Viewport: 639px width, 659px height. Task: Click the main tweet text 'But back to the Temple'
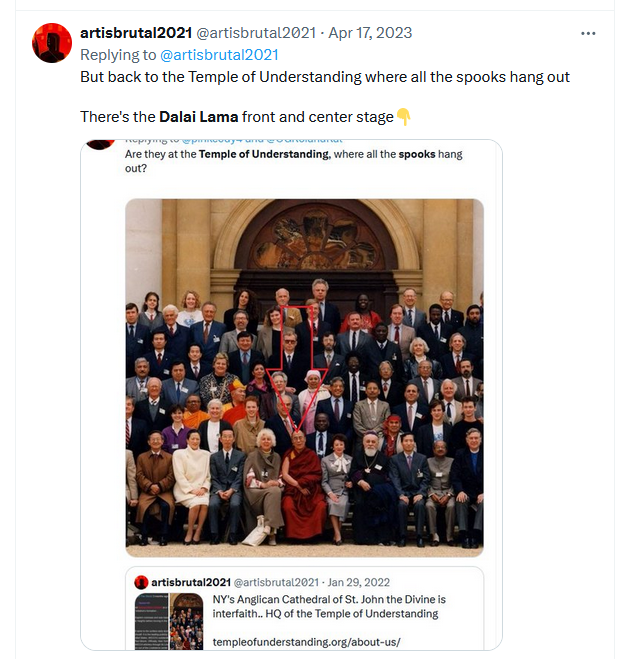tap(325, 77)
